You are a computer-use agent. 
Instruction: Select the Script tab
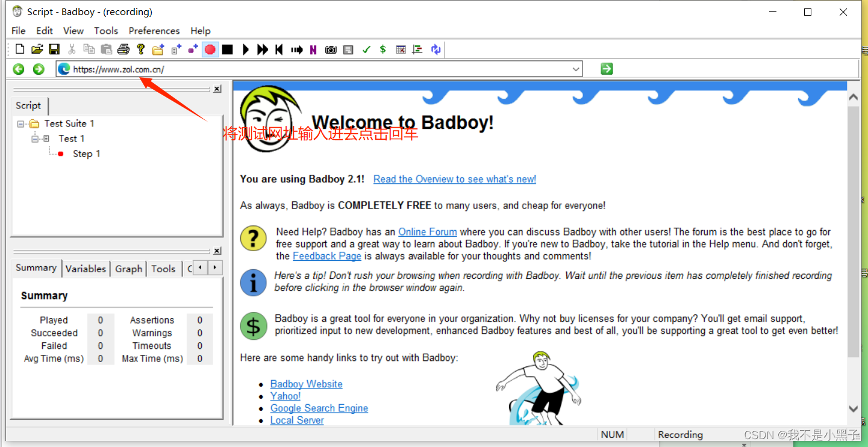(28, 105)
